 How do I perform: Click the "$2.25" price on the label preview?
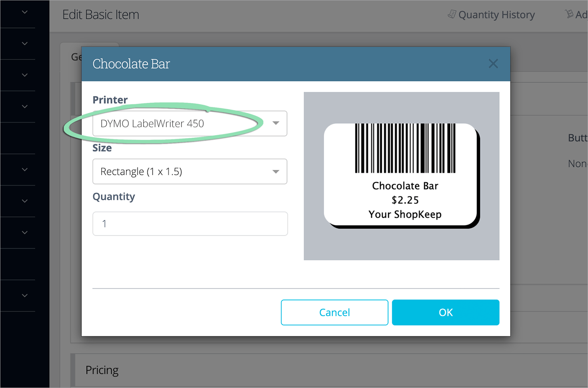pos(405,200)
